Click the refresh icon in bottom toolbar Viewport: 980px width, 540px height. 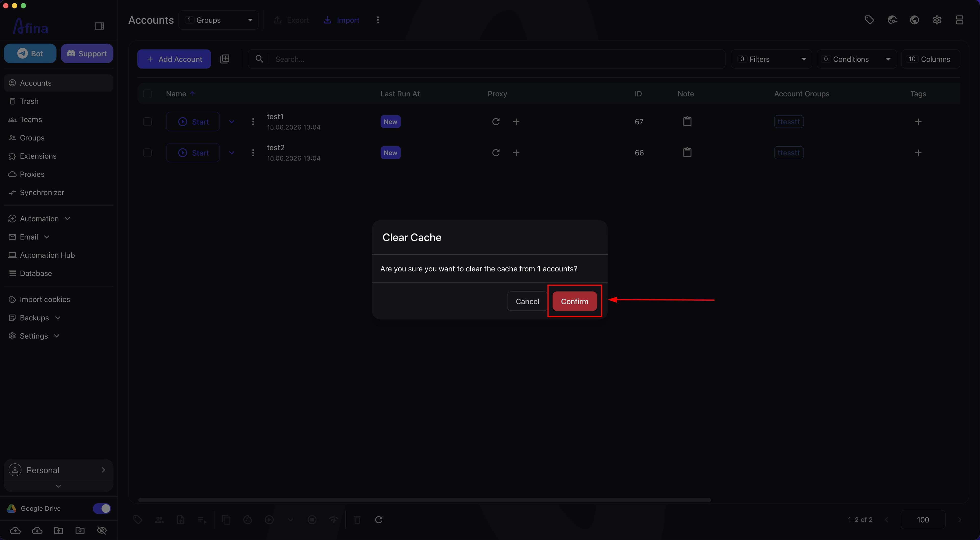pos(378,520)
